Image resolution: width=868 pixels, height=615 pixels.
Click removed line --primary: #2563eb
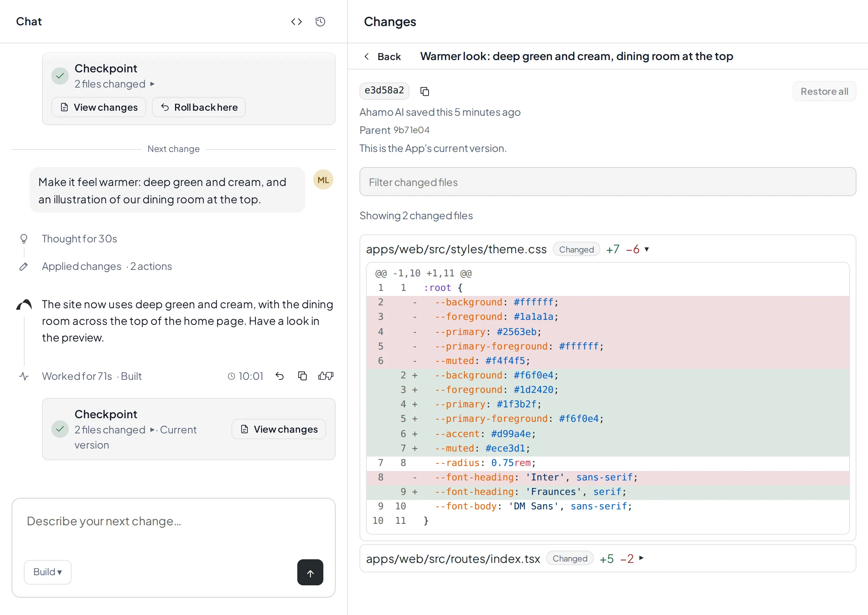[x=608, y=332]
